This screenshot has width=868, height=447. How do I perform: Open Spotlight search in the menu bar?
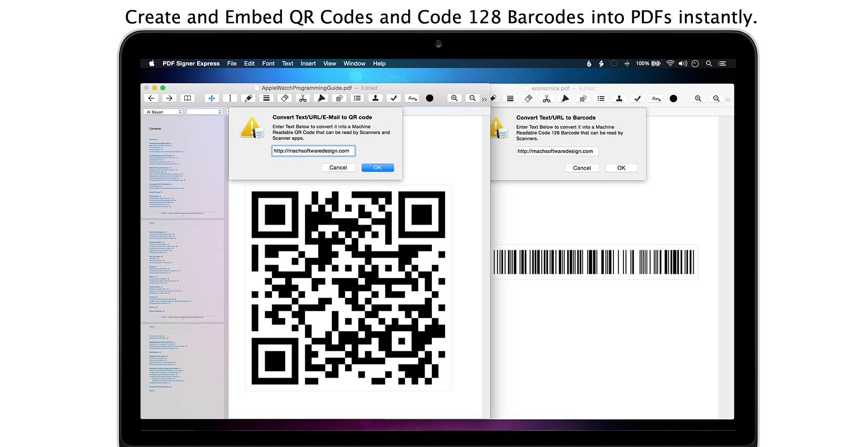(x=709, y=64)
